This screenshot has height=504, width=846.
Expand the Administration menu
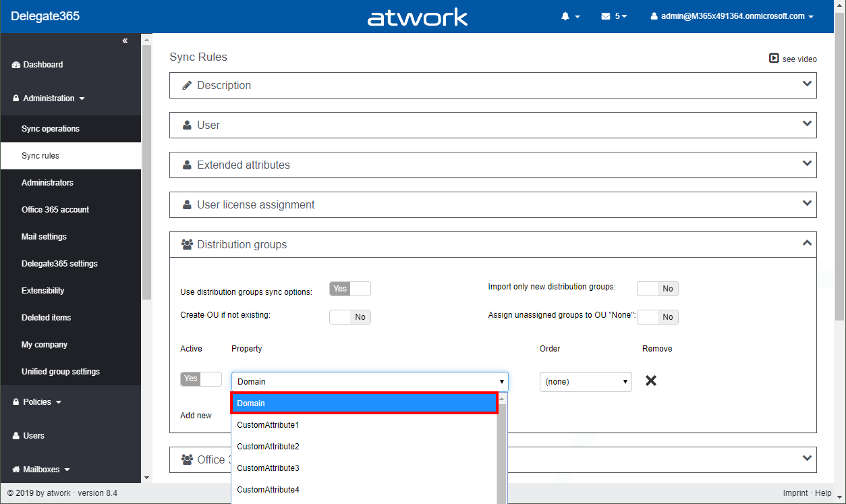pyautogui.click(x=49, y=99)
